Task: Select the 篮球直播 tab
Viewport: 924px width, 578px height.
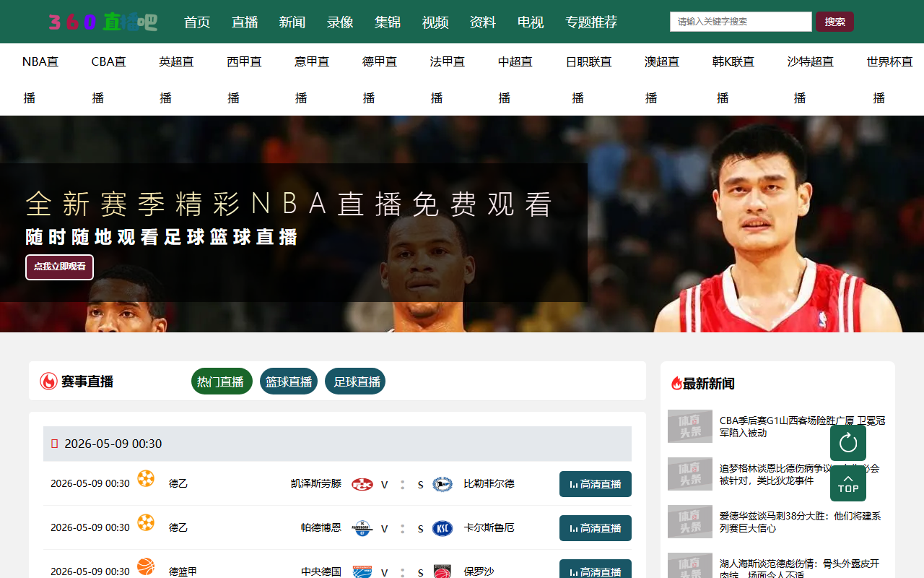Action: click(289, 381)
